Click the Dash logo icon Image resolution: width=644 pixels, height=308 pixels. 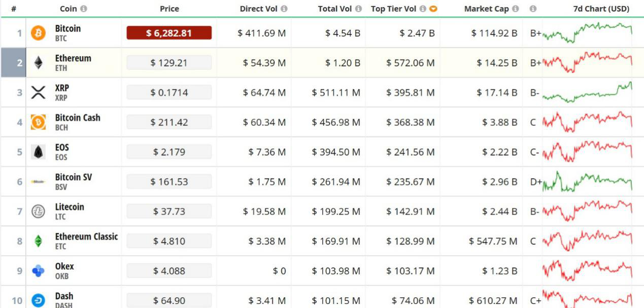click(x=38, y=300)
